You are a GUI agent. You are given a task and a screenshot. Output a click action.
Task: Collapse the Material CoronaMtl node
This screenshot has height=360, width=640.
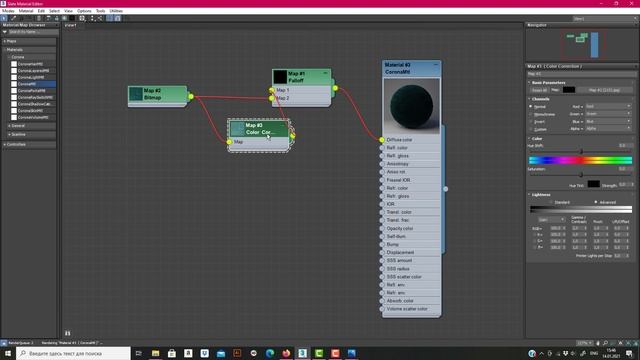point(436,64)
